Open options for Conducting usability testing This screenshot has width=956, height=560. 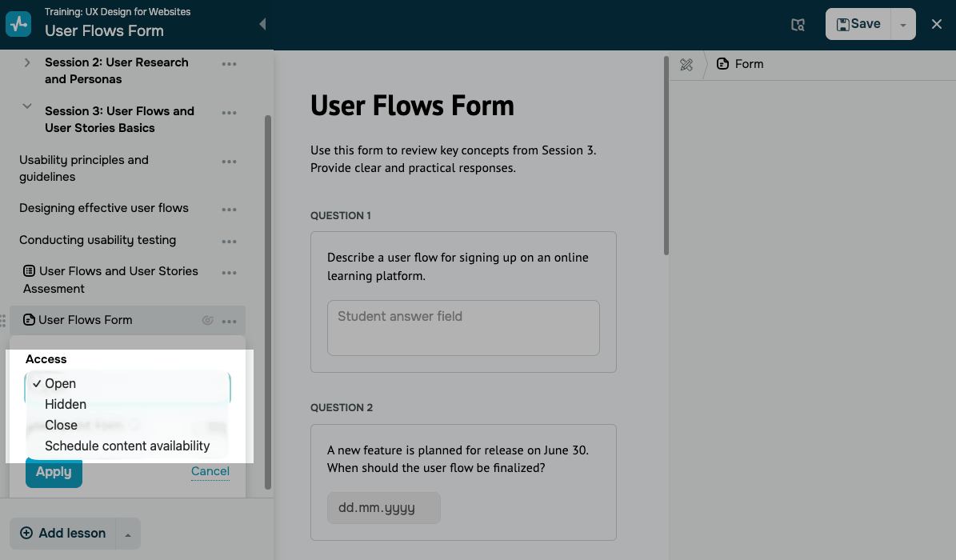[x=230, y=242]
